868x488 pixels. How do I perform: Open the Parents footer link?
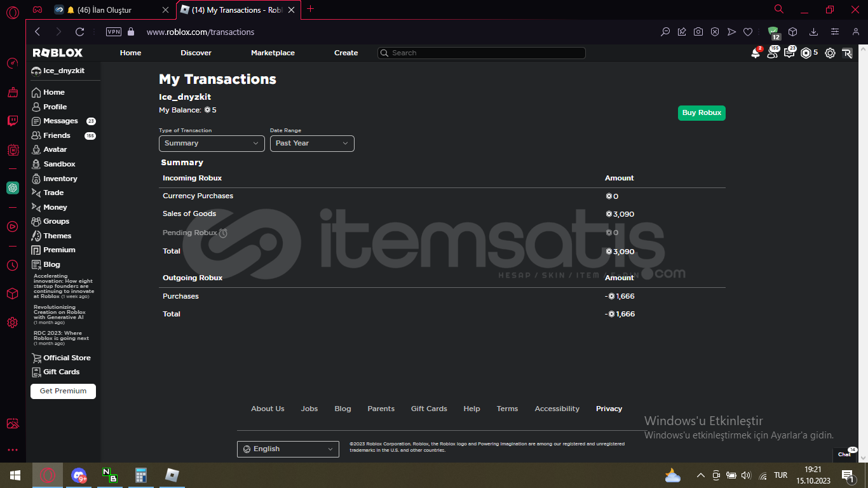click(381, 409)
